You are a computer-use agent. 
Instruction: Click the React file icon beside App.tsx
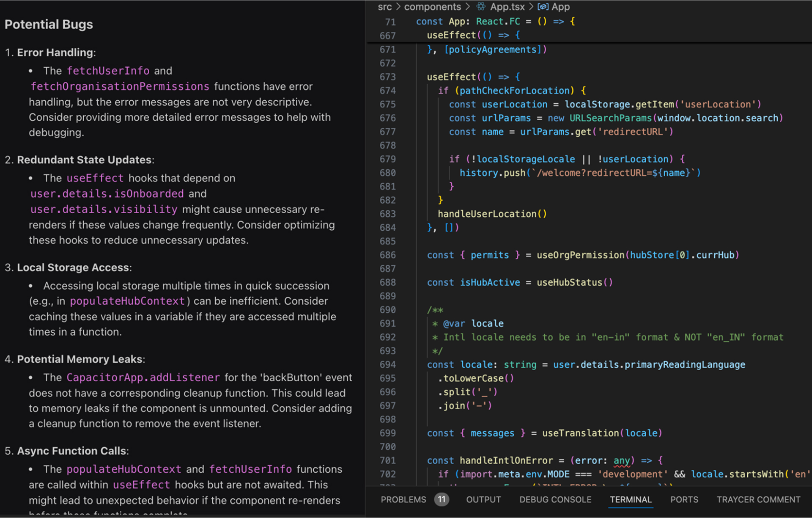[x=481, y=7]
